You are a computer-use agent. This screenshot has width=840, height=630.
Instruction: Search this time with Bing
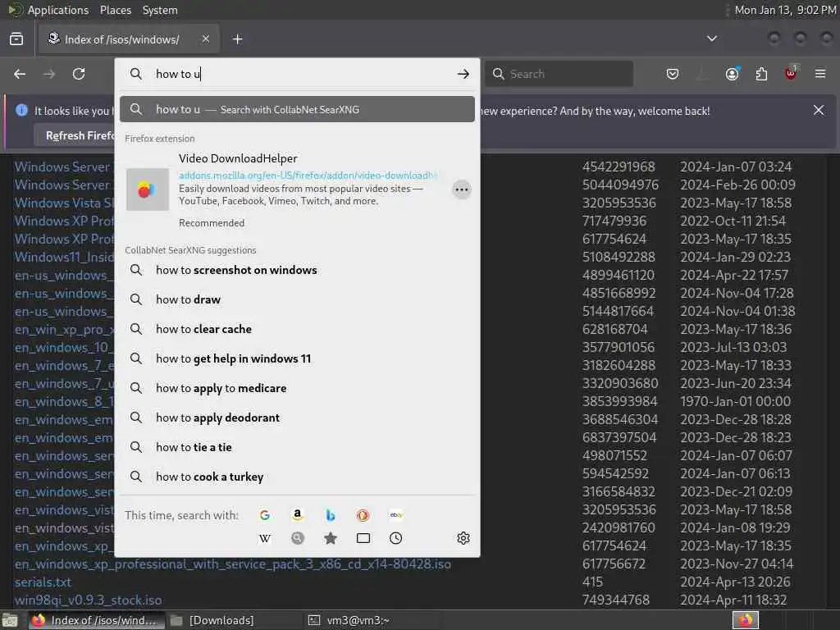(330, 515)
